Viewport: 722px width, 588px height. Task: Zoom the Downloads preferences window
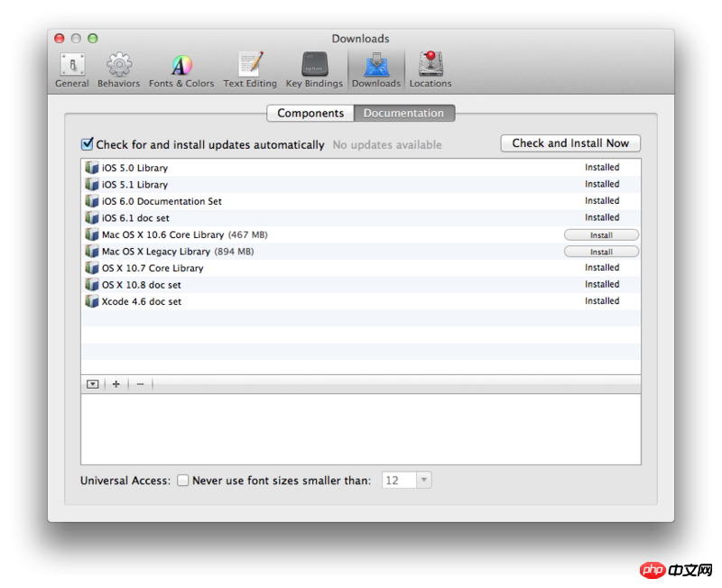click(x=93, y=38)
